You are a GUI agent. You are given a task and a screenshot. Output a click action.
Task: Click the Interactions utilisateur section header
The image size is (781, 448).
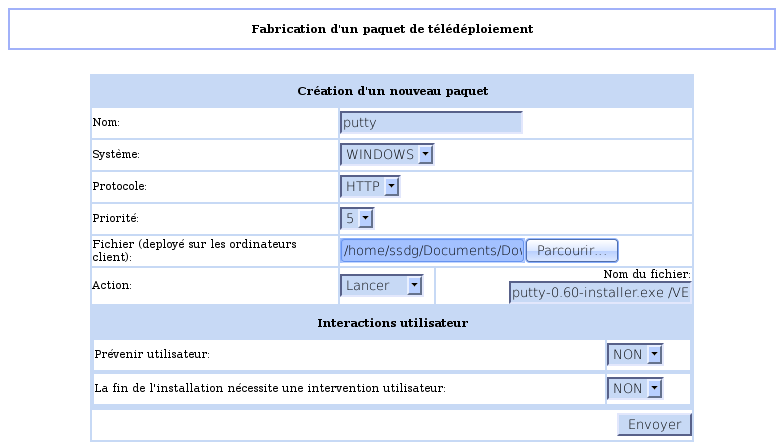click(392, 323)
